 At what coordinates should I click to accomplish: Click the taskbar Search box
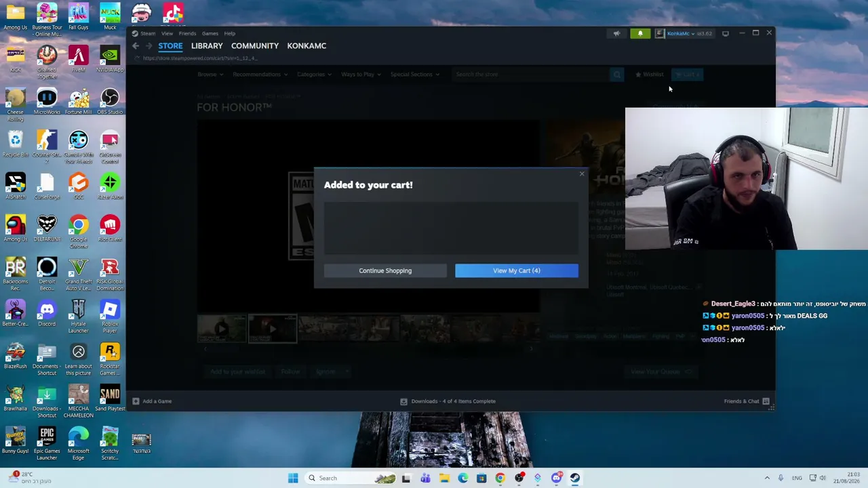(x=351, y=479)
